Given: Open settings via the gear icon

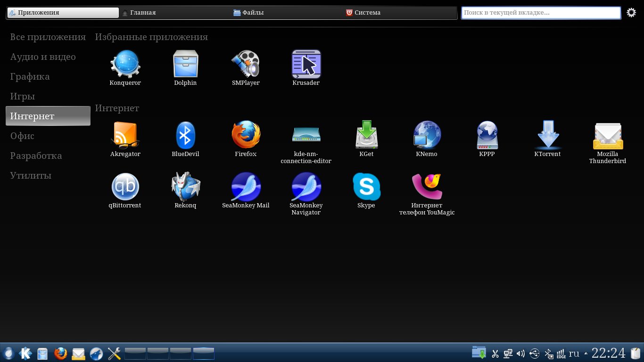Looking at the screenshot, I should coord(631,13).
